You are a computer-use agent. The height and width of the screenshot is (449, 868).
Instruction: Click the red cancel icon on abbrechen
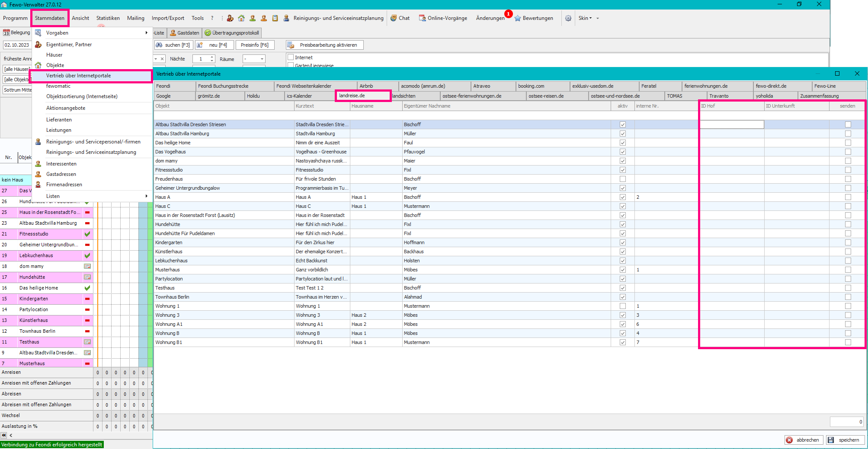coord(789,440)
